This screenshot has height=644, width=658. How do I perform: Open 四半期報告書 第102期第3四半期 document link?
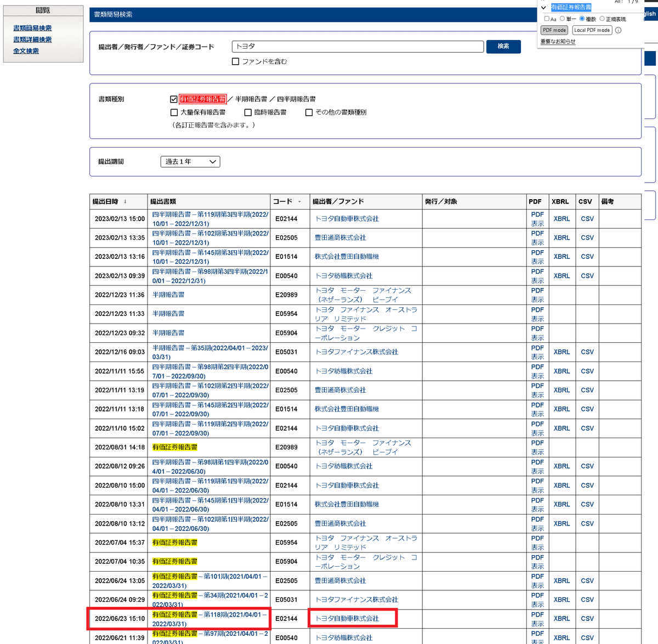[x=211, y=238]
